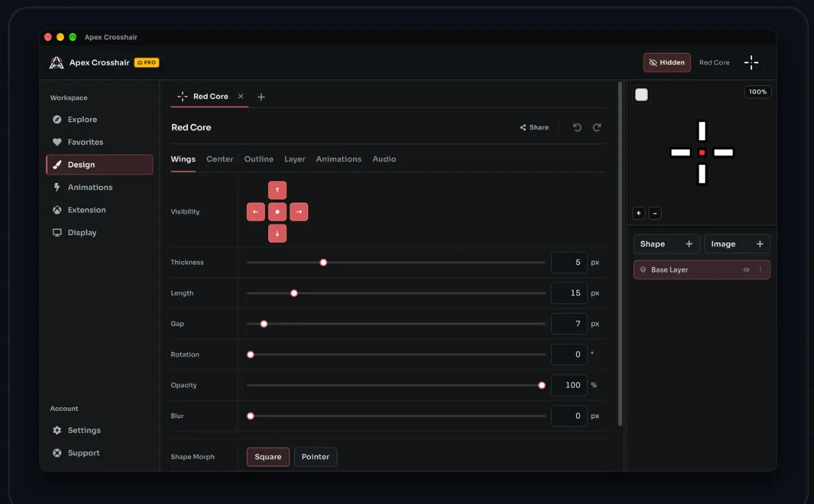The height and width of the screenshot is (504, 814).
Task: Open Extension in the sidebar
Action: pyautogui.click(x=99, y=210)
